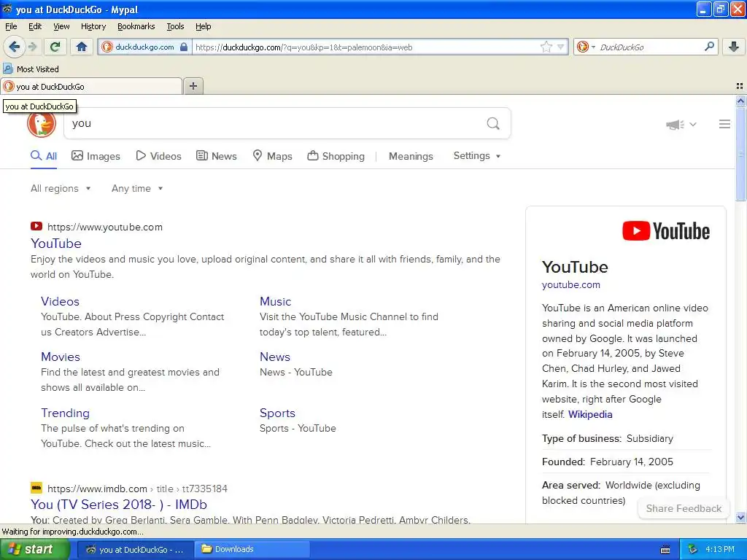Expand the Settings dropdown

(477, 156)
